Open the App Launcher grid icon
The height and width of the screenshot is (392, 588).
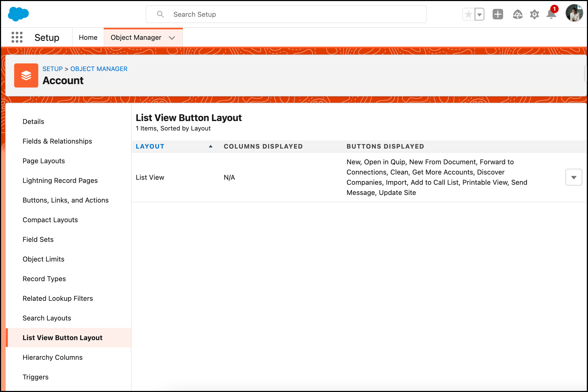[x=17, y=37]
